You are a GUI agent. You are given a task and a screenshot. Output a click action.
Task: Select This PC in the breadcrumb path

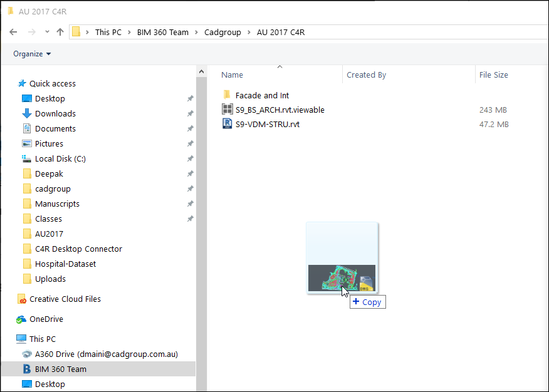[x=108, y=32]
